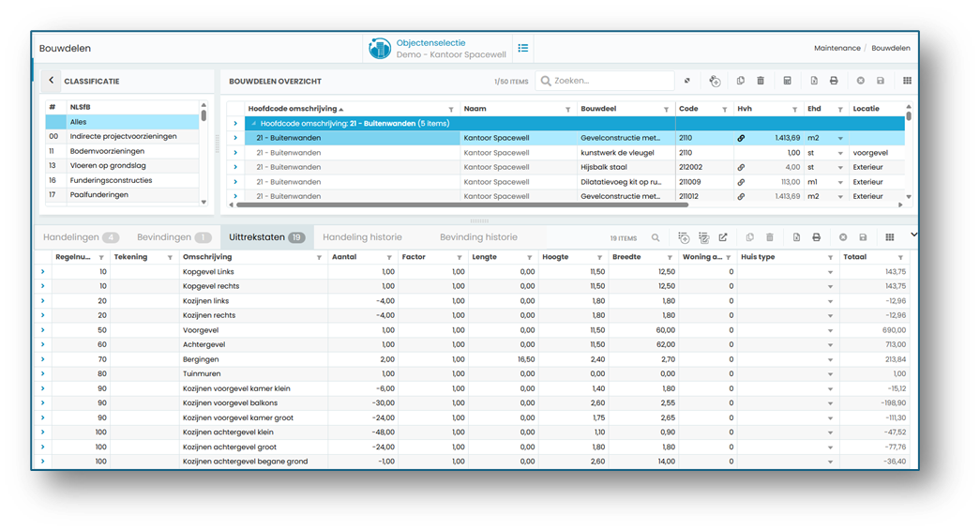The width and height of the screenshot is (980, 531).
Task: Collapse the Classificatie panel with the back chevron
Action: click(52, 81)
